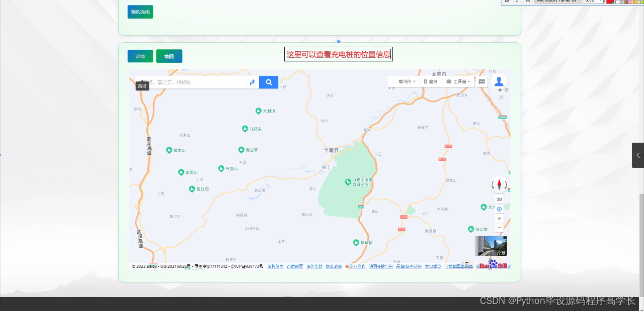Select the route planning icon beside search box
Screen dimensions: 644x311
tap(252, 82)
